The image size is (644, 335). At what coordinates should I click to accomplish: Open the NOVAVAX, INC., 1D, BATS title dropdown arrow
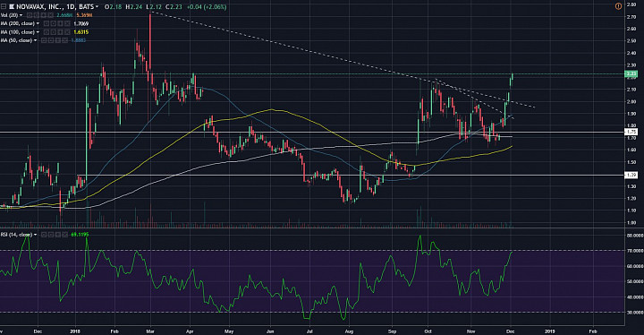pyautogui.click(x=97, y=6)
